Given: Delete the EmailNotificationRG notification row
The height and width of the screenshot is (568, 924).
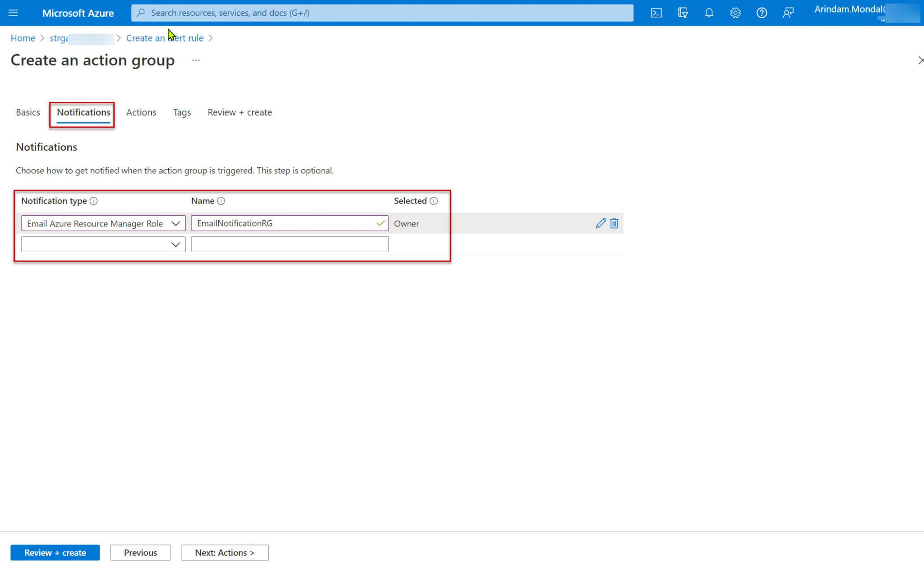Looking at the screenshot, I should click(x=614, y=223).
